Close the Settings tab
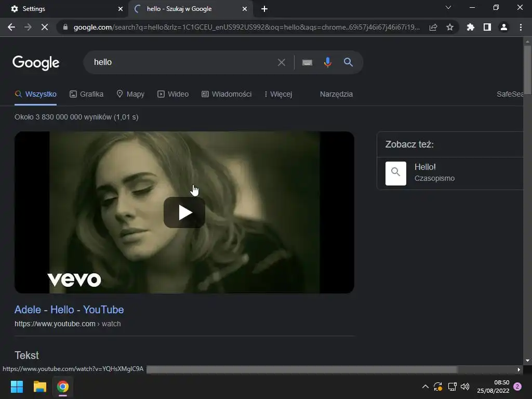 pyautogui.click(x=121, y=9)
